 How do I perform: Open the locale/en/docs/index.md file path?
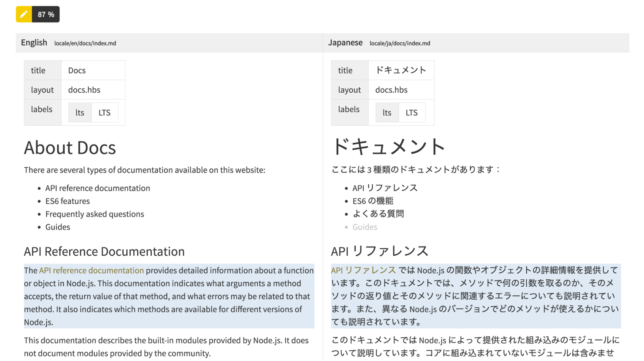click(85, 43)
